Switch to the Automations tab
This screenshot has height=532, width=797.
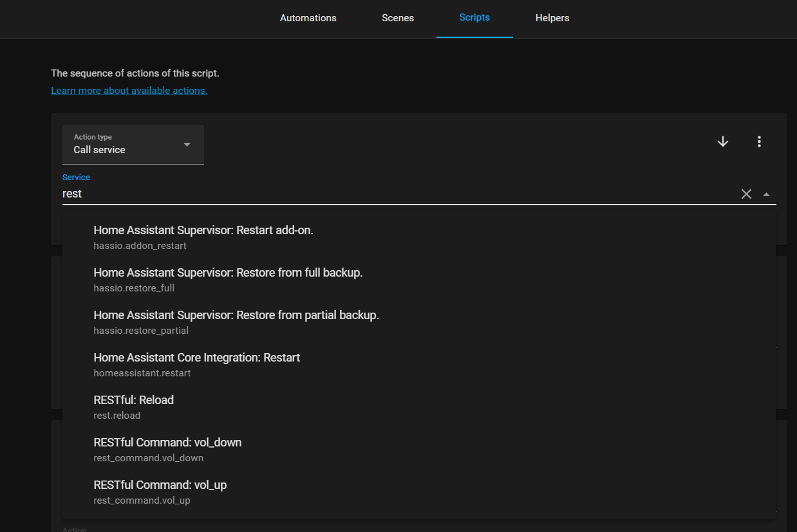tap(308, 18)
